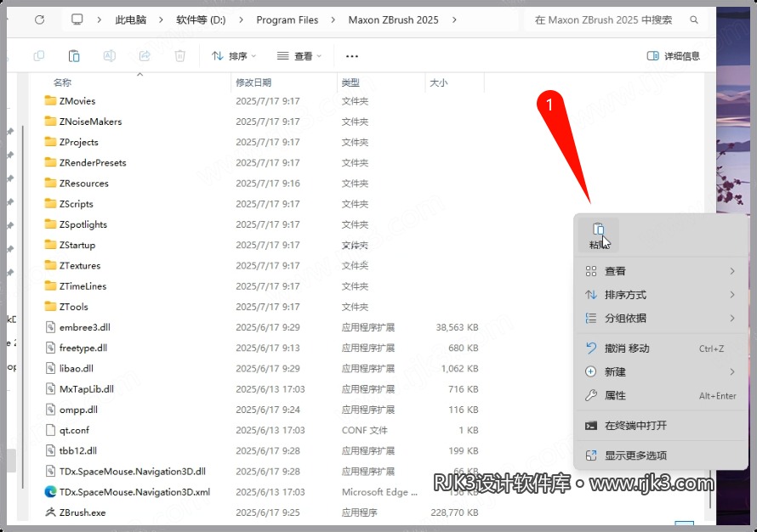Click the libao.dll file icon
The width and height of the screenshot is (757, 532).
click(50, 368)
